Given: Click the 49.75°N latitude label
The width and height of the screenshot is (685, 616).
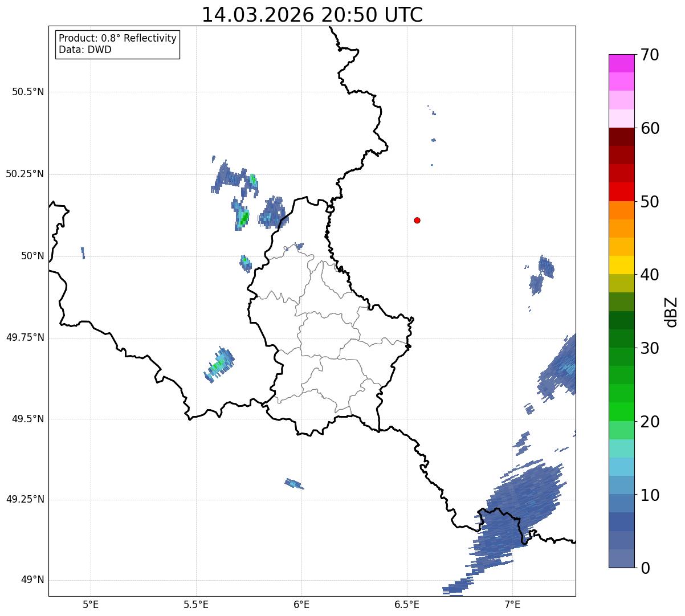Looking at the screenshot, I should coord(25,337).
